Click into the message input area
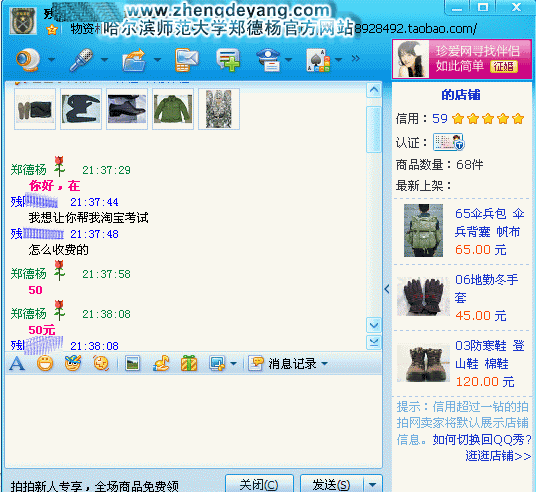Image resolution: width=536 pixels, height=492 pixels. pos(193,421)
